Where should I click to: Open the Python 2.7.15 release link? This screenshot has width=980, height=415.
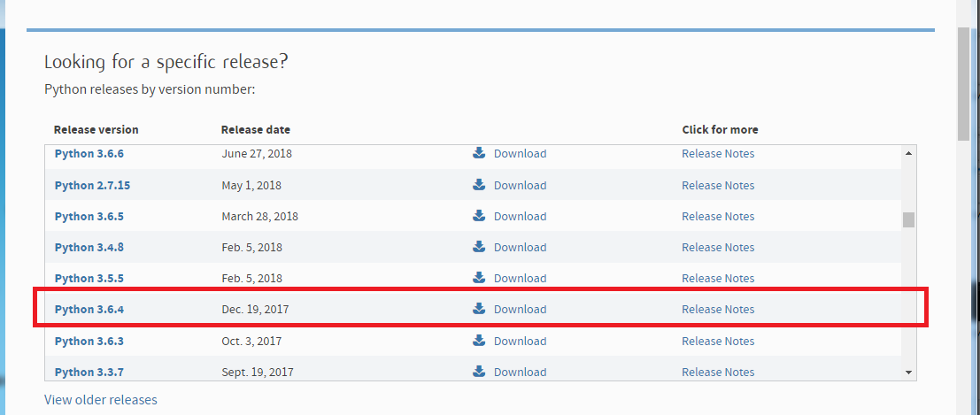[92, 185]
